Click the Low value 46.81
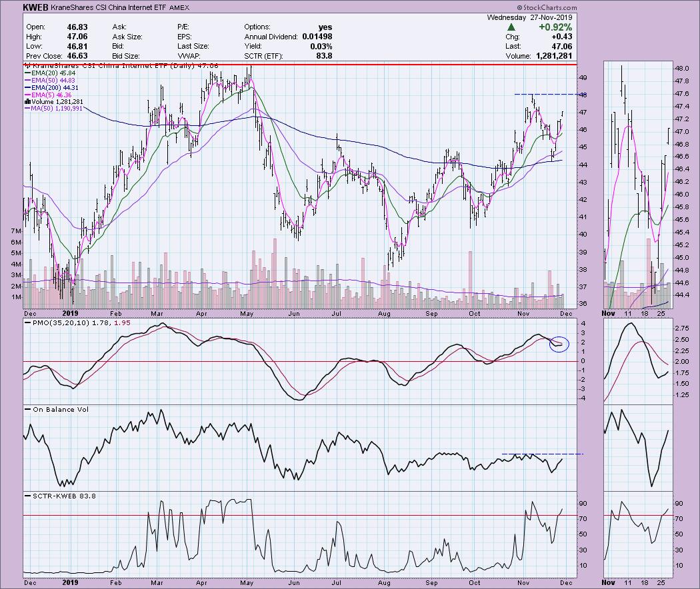Viewport: 700px width, 589px height. click(77, 47)
